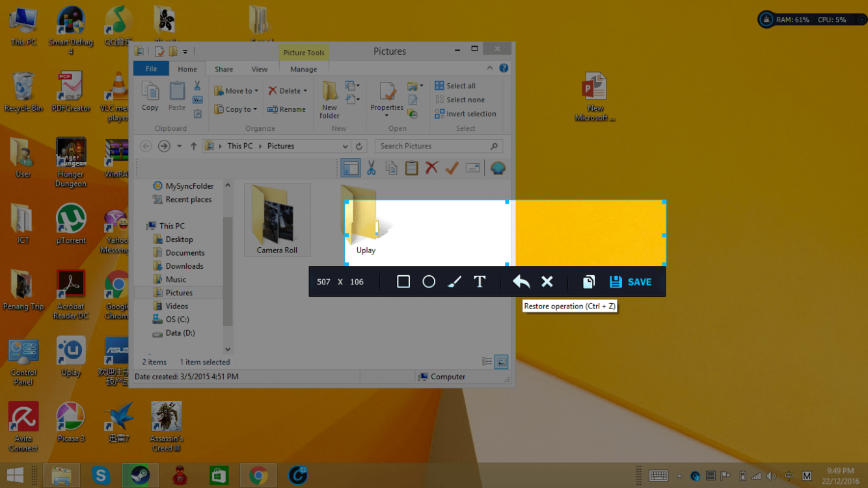Click the Copy icon in Clipboard group
The image size is (868, 488).
(150, 96)
